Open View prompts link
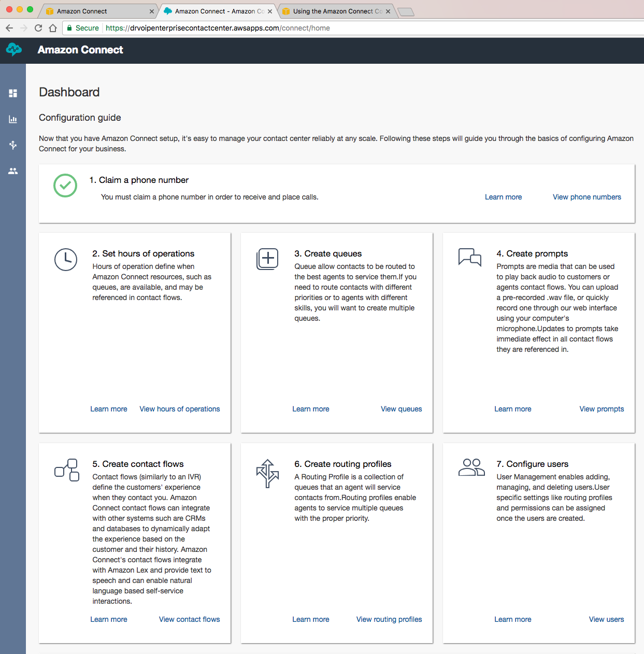 (602, 409)
